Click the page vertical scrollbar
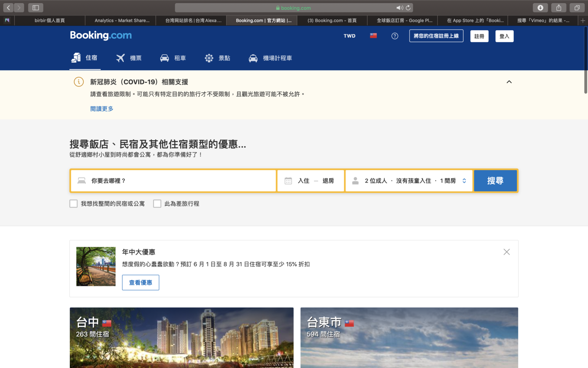 [586, 60]
